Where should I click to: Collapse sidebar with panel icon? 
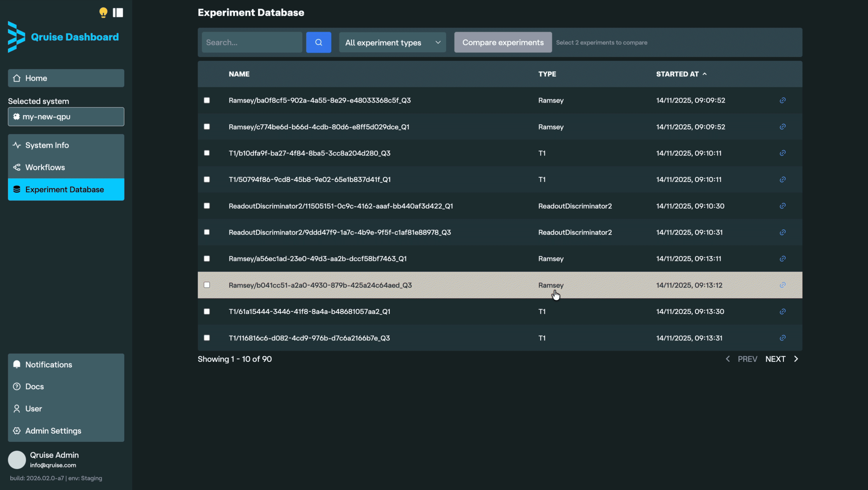118,12
